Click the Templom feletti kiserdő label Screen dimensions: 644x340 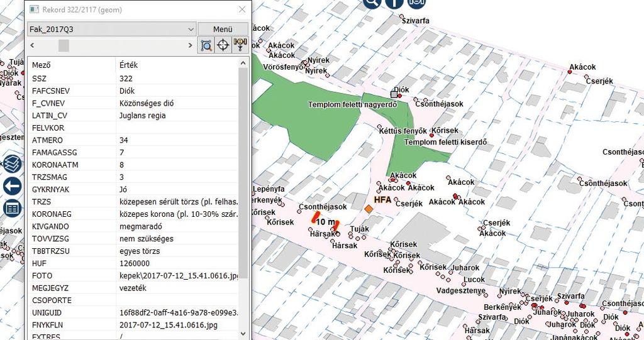click(x=446, y=142)
